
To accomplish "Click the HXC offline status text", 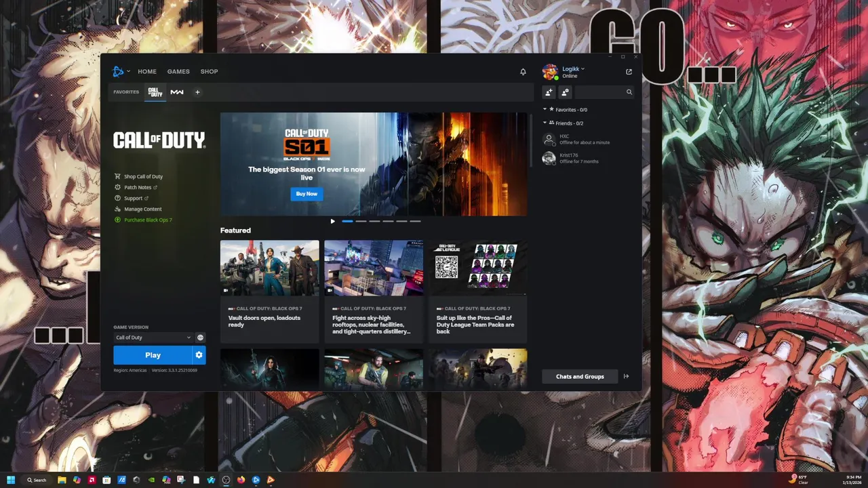I will 585,142.
